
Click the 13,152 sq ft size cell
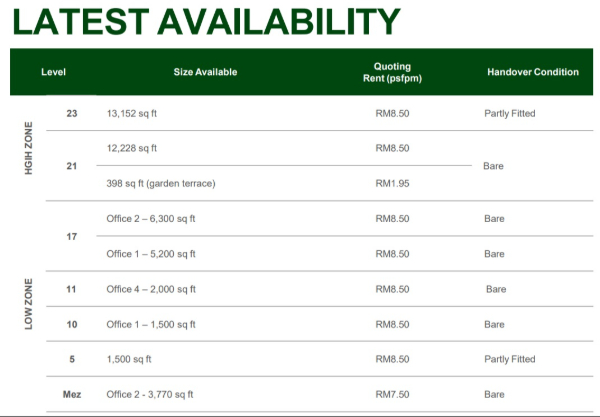[132, 113]
